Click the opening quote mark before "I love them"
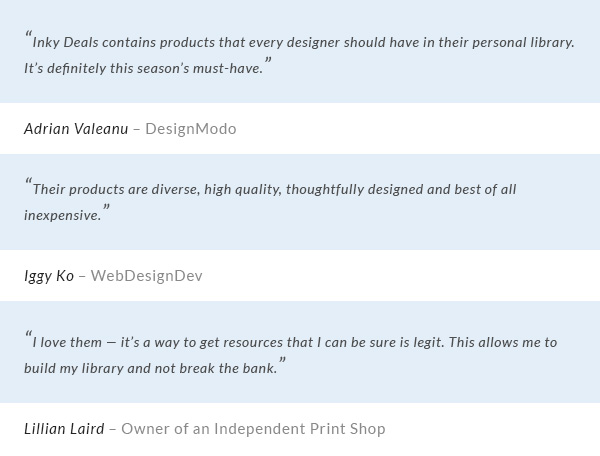The width and height of the screenshot is (600, 456). 28,337
